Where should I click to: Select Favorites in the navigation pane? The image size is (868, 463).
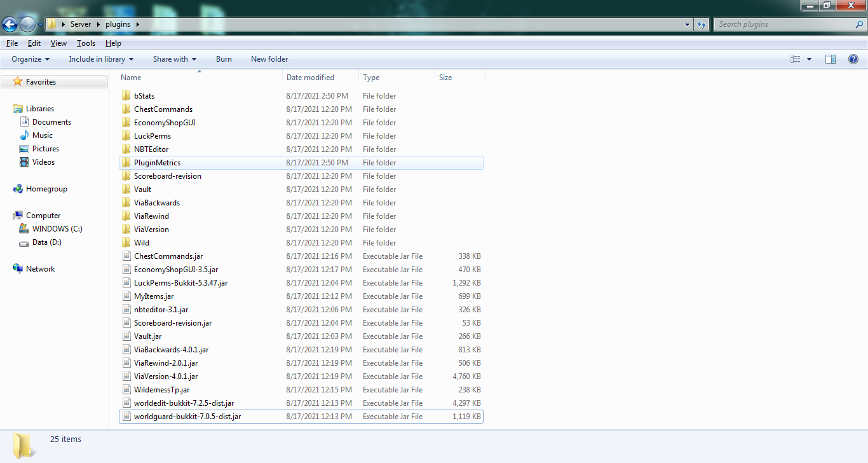41,82
